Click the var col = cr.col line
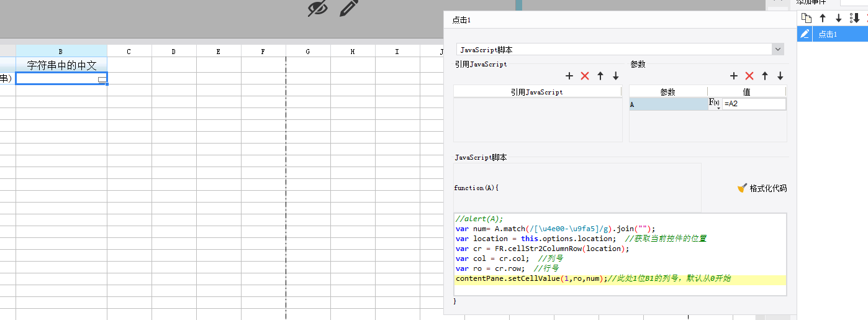The image size is (868, 320). (509, 258)
